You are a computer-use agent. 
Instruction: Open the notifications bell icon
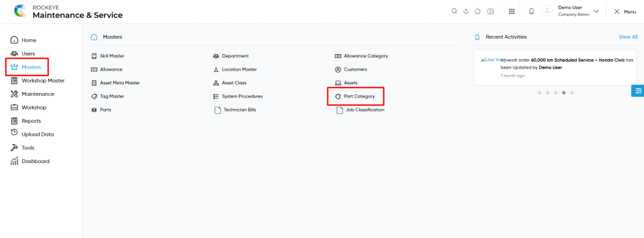[531, 11]
